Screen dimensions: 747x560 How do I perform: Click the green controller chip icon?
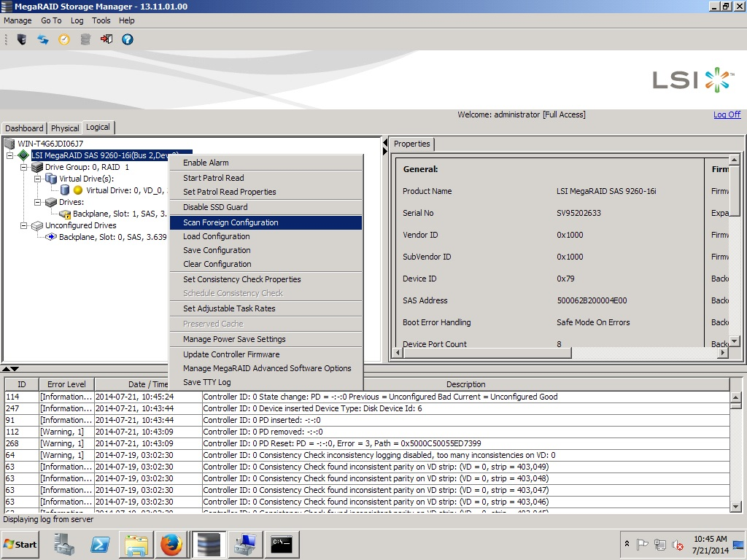tap(23, 155)
